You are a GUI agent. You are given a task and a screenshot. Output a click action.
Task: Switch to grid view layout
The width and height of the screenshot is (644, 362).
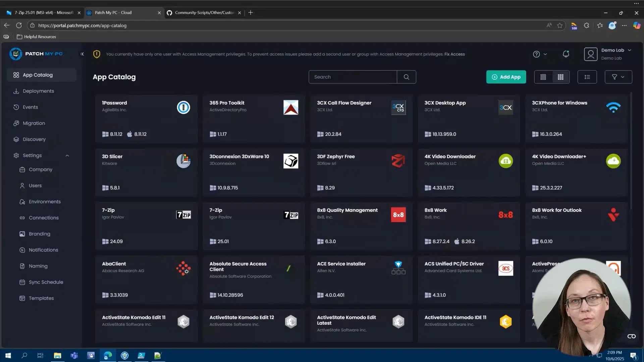click(x=560, y=77)
